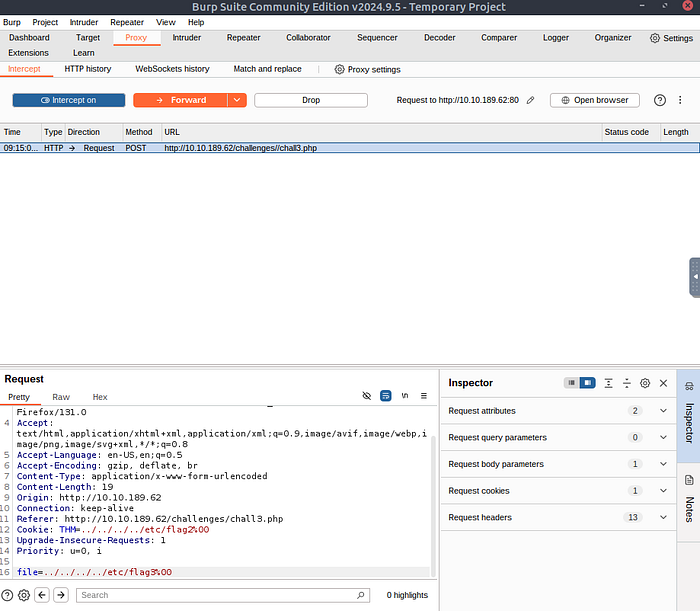The width and height of the screenshot is (700, 611).
Task: Sort by the Time column header
Action: click(21, 132)
